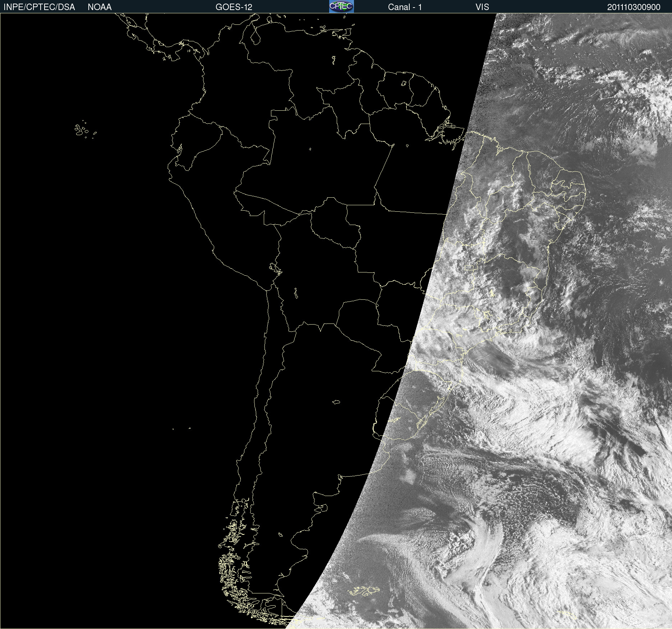Click the NOAA label in header
The width and height of the screenshot is (672, 629).
(100, 7)
